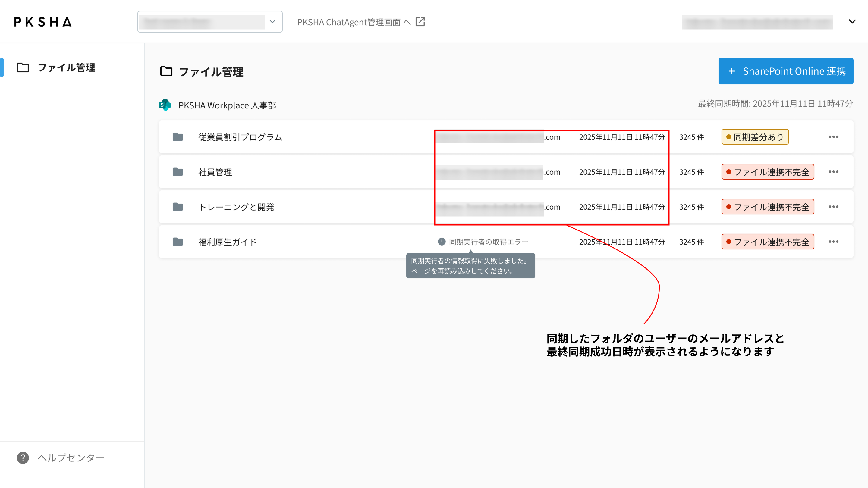Click the folder icon for 社員管理
868x488 pixels.
click(178, 172)
